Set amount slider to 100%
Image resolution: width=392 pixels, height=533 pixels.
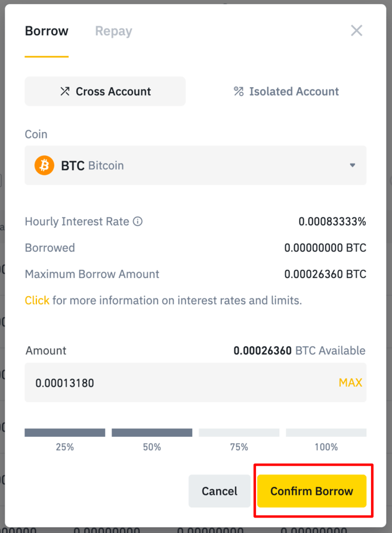coord(326,433)
